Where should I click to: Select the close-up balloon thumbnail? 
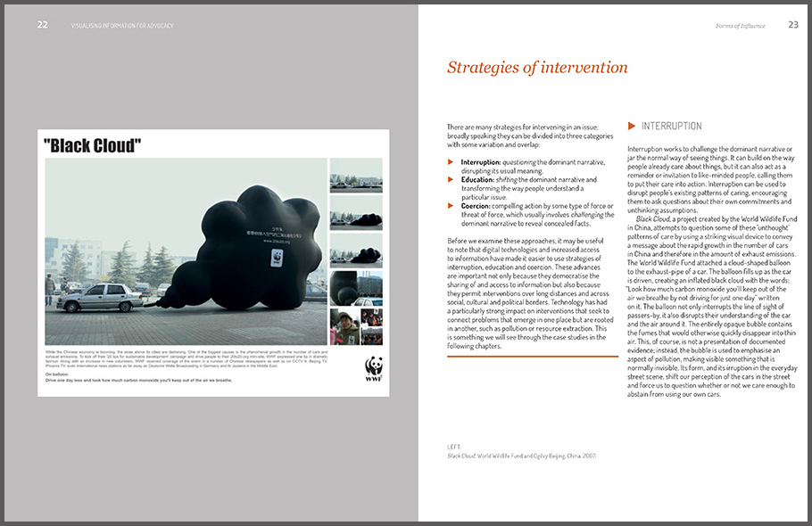click(x=356, y=288)
